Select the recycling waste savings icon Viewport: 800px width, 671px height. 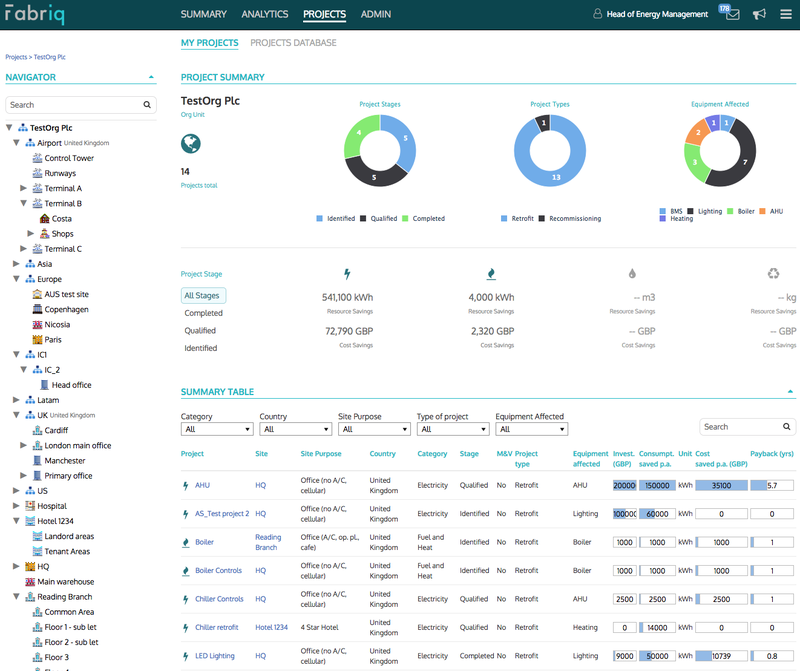click(x=773, y=274)
